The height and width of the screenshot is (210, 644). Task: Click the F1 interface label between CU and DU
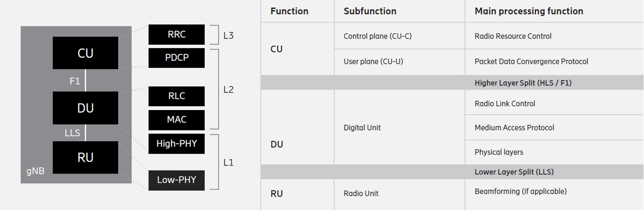[75, 80]
